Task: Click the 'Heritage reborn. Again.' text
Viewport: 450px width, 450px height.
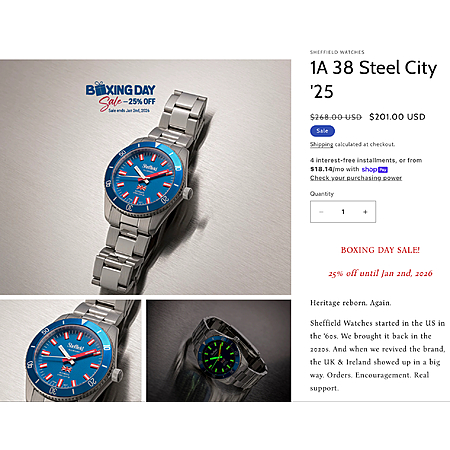Action: pyautogui.click(x=351, y=303)
